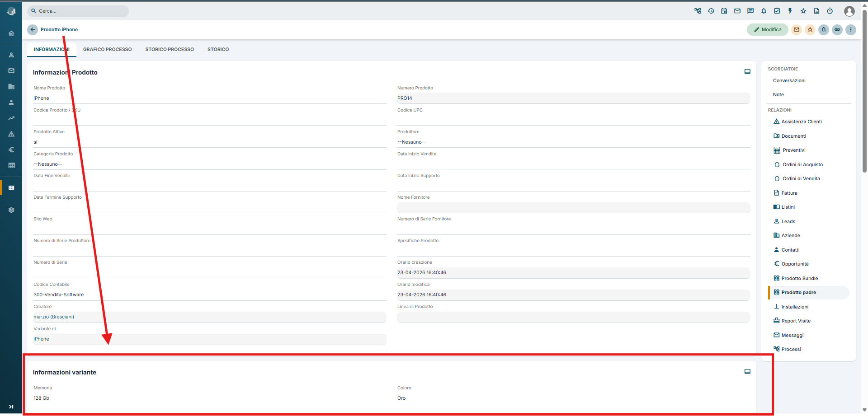
Task: Open the euro icon in sidebar
Action: click(x=11, y=150)
